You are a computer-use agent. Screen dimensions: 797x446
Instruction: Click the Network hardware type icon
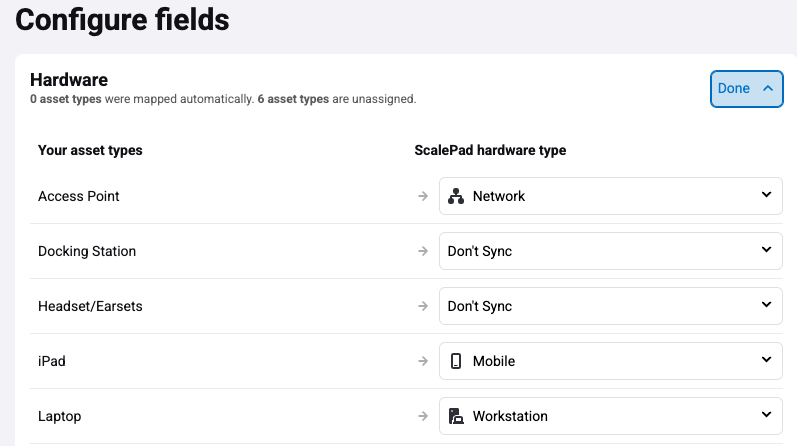[x=456, y=196]
